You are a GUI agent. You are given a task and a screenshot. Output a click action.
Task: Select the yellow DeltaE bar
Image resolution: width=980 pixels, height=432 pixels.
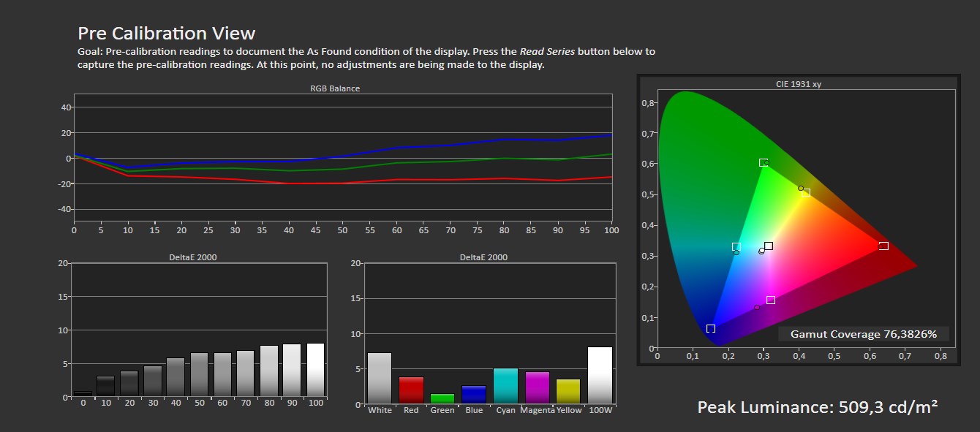568,391
